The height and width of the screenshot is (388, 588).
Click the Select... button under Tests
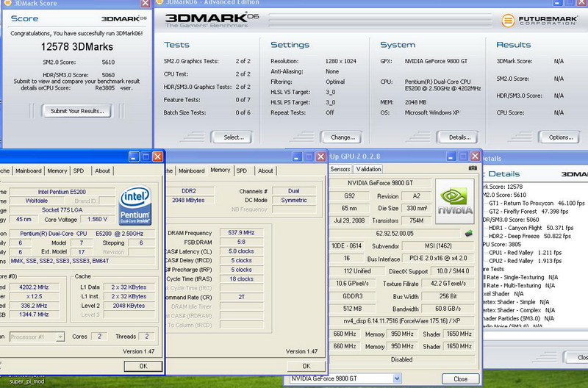[x=232, y=137]
